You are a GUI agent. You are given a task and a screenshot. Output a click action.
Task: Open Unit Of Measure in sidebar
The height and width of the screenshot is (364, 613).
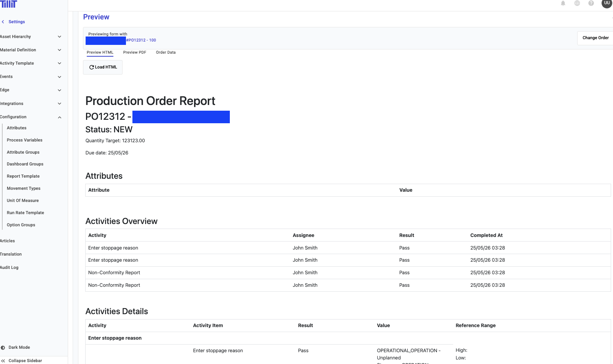pyautogui.click(x=23, y=201)
